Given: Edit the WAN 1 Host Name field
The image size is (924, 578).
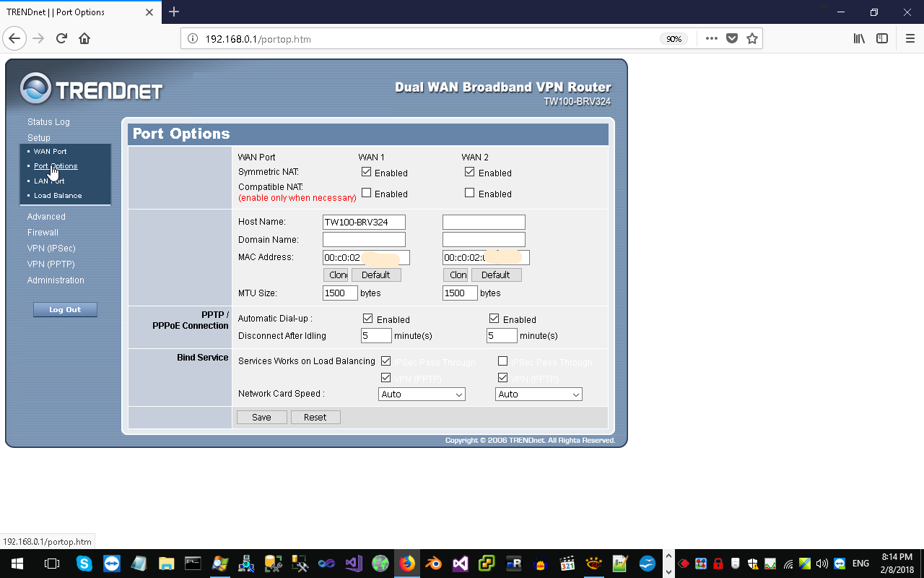Looking at the screenshot, I should tap(364, 222).
